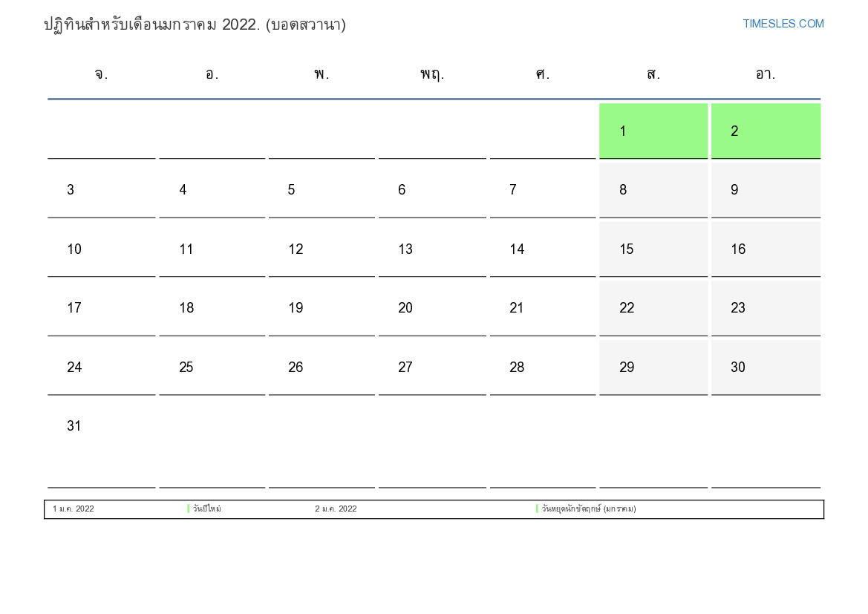The image size is (868, 614).
Task: Click the พฤ. Thursday column header
Action: (432, 74)
